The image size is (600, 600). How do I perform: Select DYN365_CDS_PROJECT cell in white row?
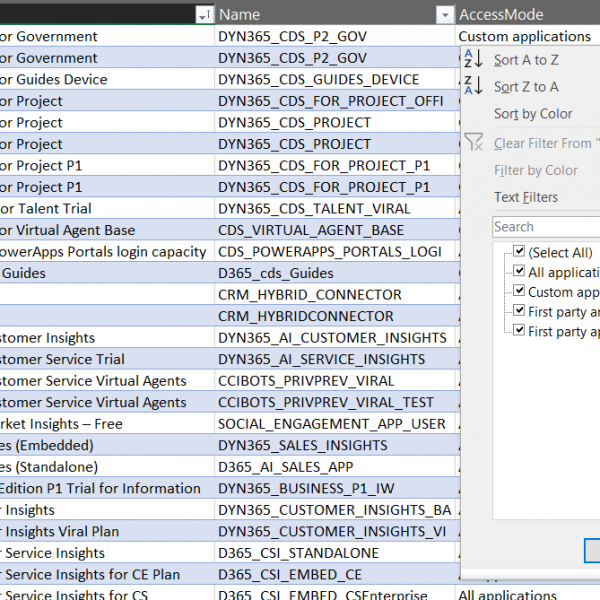335,122
